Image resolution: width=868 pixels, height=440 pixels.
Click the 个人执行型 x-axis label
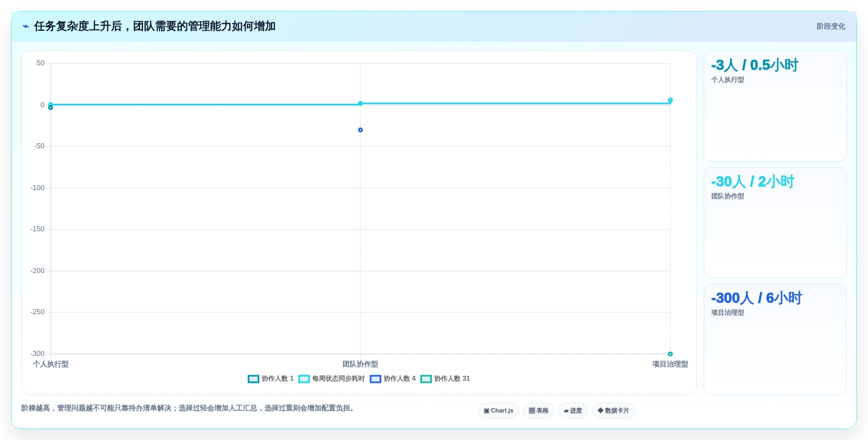(x=51, y=364)
